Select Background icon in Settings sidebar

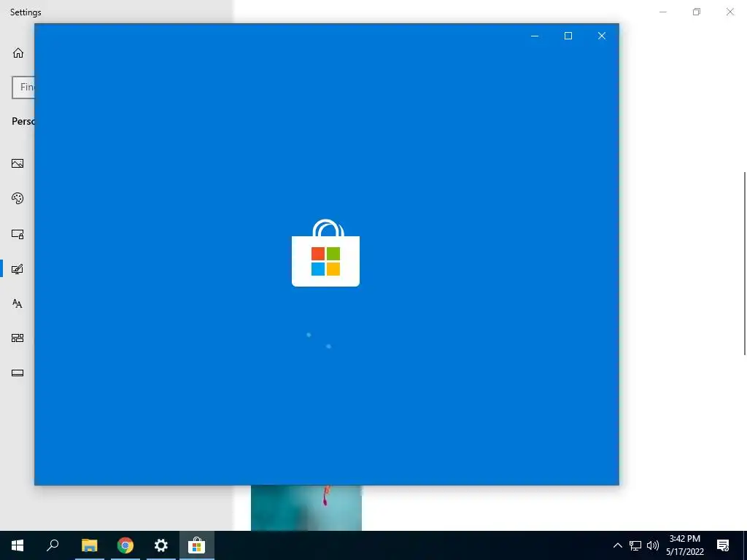[18, 163]
